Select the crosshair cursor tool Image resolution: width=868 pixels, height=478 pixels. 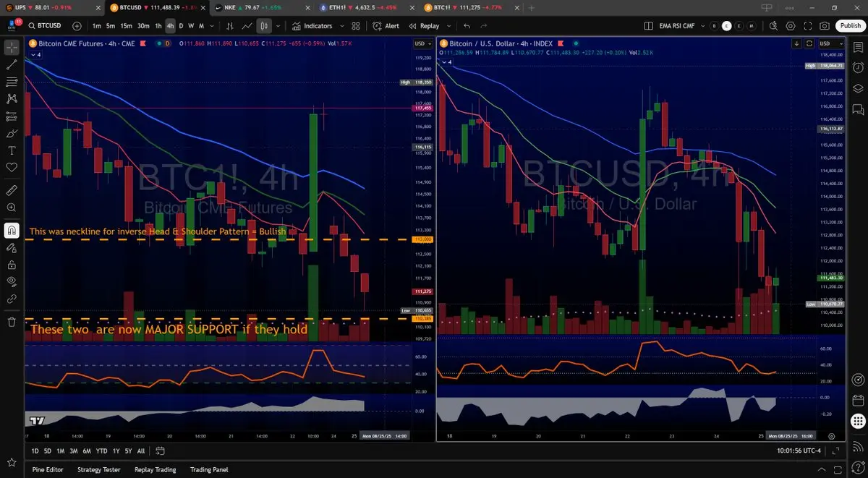coord(12,47)
